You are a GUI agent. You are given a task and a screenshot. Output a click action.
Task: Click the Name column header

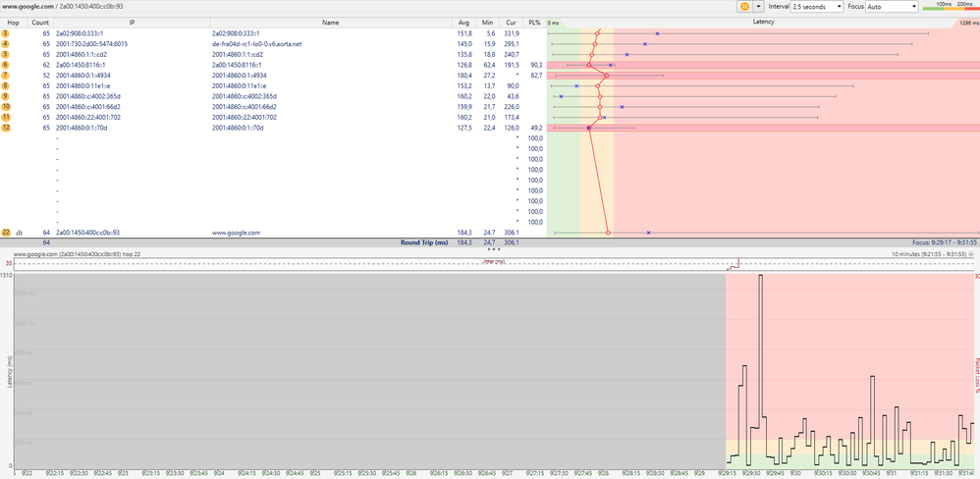pos(331,23)
